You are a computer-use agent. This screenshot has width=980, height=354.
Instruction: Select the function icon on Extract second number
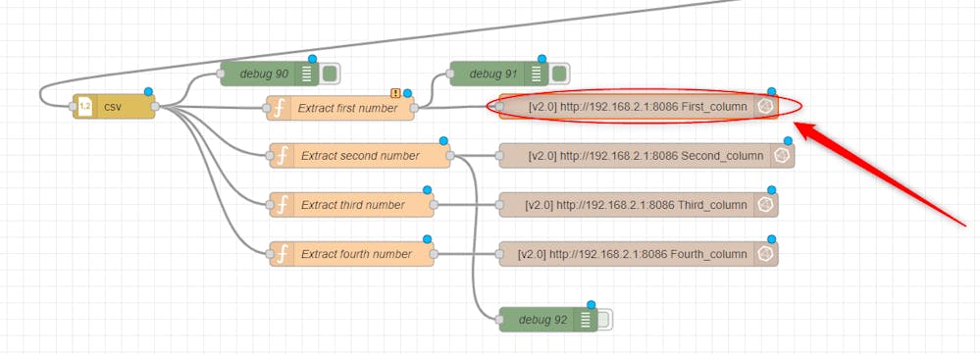pos(283,156)
